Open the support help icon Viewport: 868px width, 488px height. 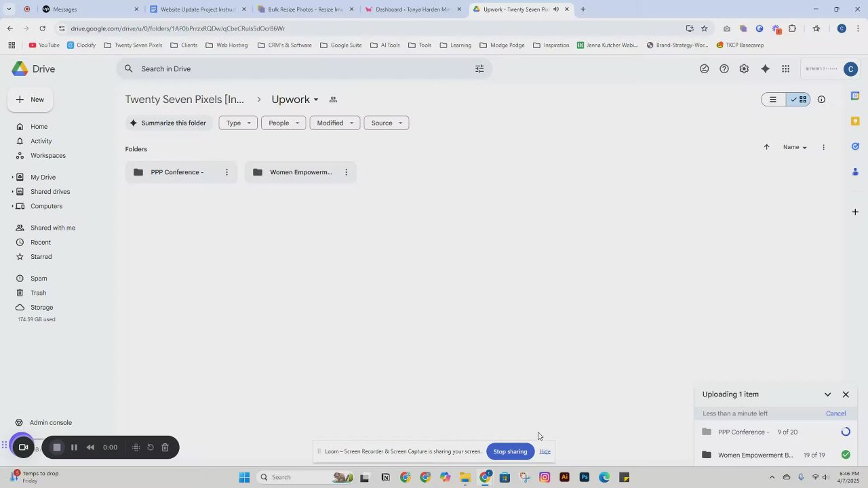tap(724, 68)
